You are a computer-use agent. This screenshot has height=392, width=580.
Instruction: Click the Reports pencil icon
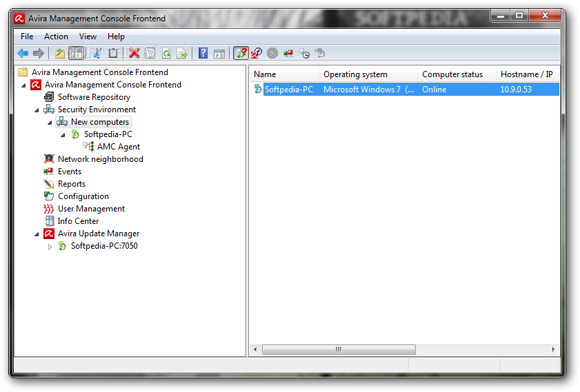(49, 184)
